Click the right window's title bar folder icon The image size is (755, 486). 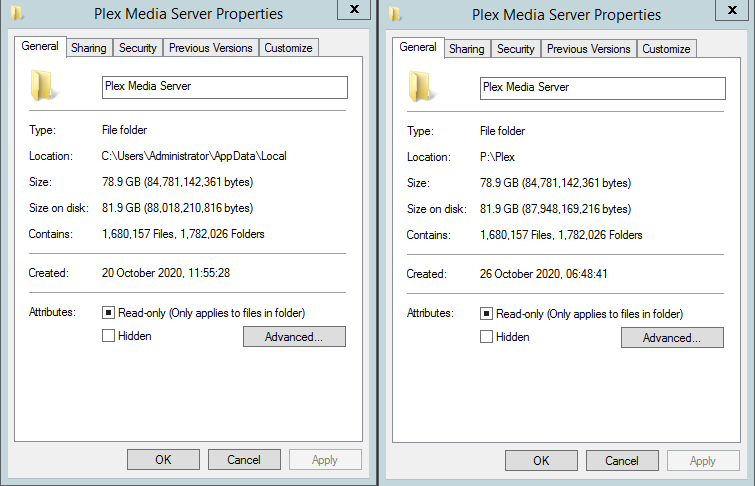click(395, 14)
